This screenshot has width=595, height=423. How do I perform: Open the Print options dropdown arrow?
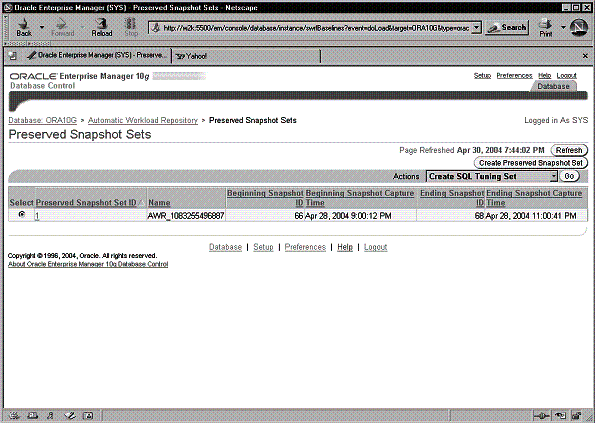563,27
